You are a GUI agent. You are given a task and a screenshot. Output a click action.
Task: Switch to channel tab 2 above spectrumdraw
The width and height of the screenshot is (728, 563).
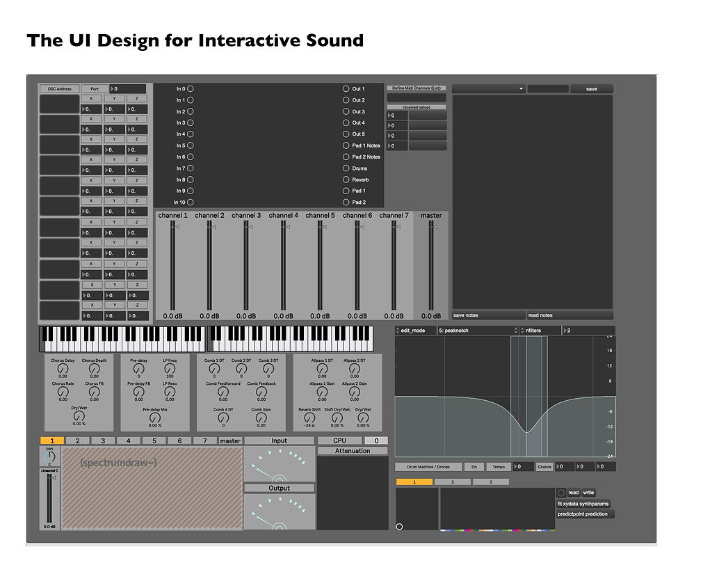[78, 441]
